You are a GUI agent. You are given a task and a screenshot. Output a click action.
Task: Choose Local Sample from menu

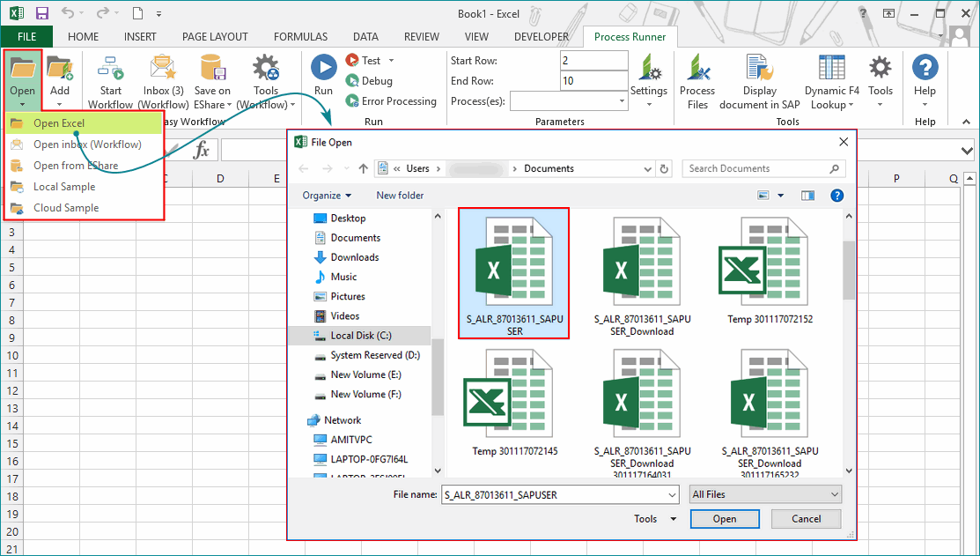(84, 187)
